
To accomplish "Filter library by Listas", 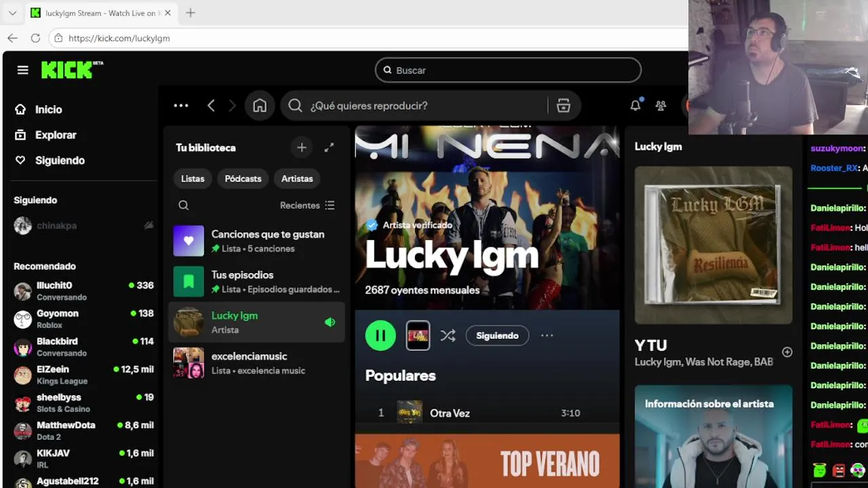I will [193, 178].
